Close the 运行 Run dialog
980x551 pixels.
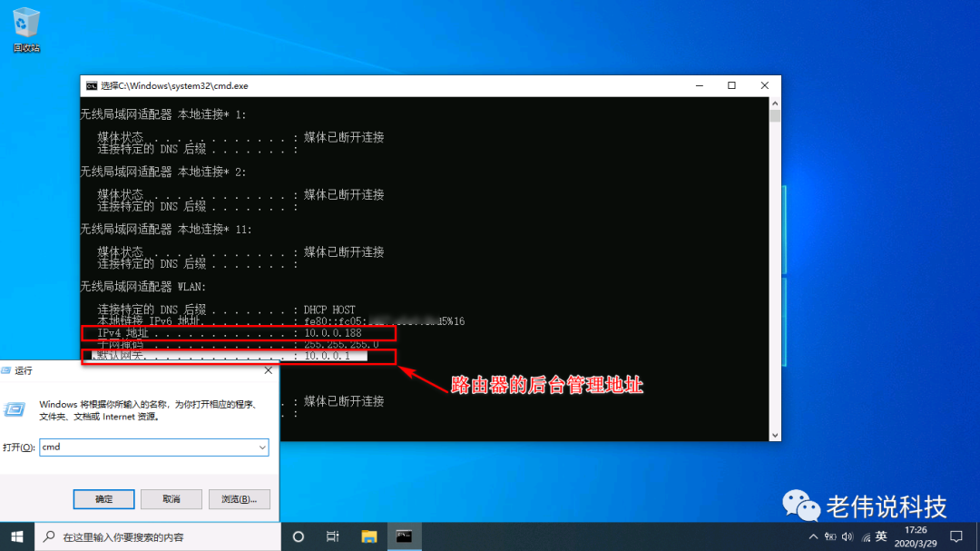[x=268, y=370]
